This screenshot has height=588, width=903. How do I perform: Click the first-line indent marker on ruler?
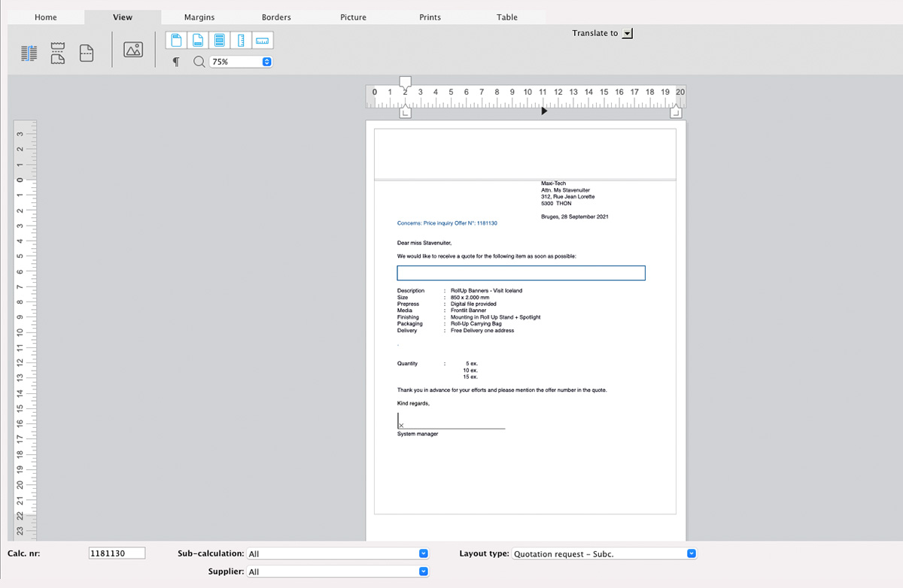(x=405, y=83)
